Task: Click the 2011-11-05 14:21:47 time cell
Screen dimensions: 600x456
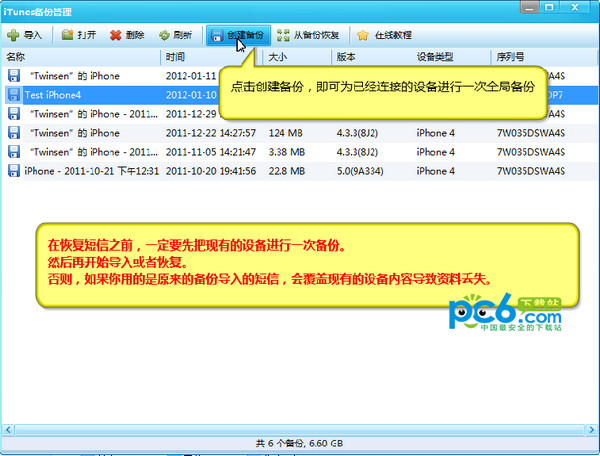Action: click(x=211, y=152)
